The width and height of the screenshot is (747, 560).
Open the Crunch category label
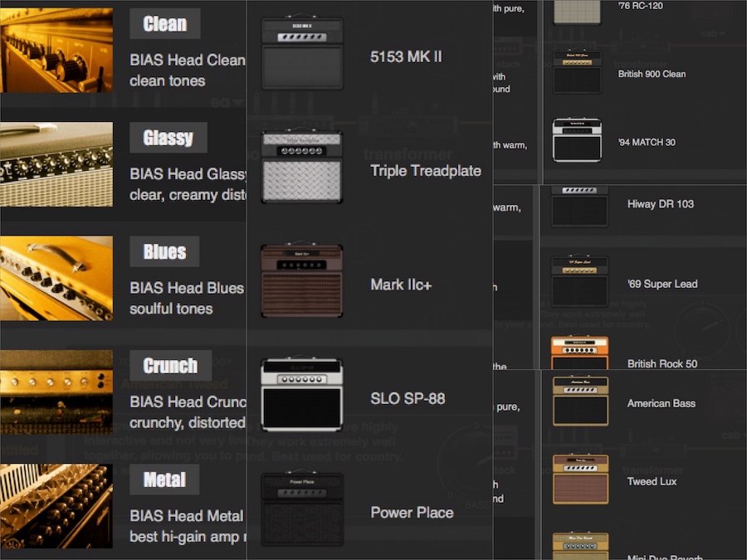click(x=170, y=366)
